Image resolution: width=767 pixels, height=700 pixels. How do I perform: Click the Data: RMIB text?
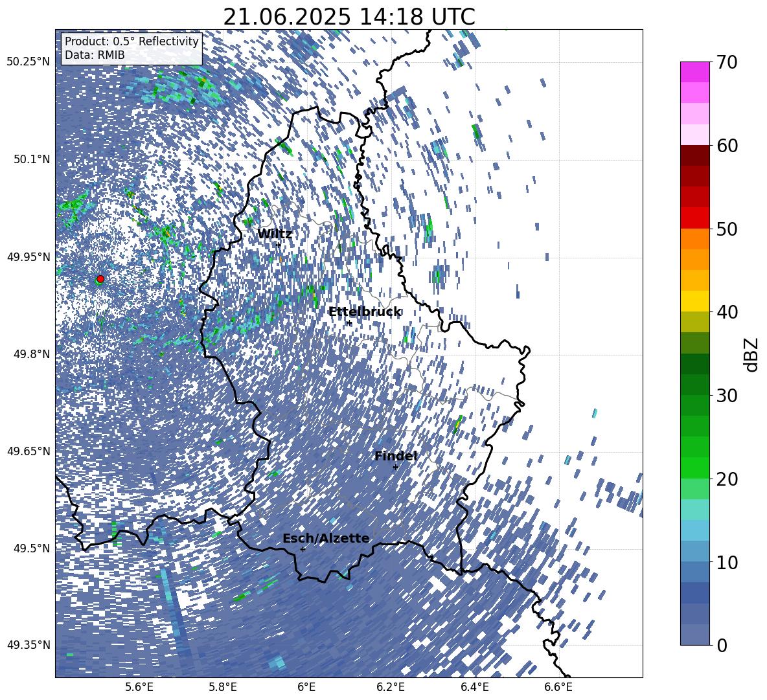coord(95,55)
